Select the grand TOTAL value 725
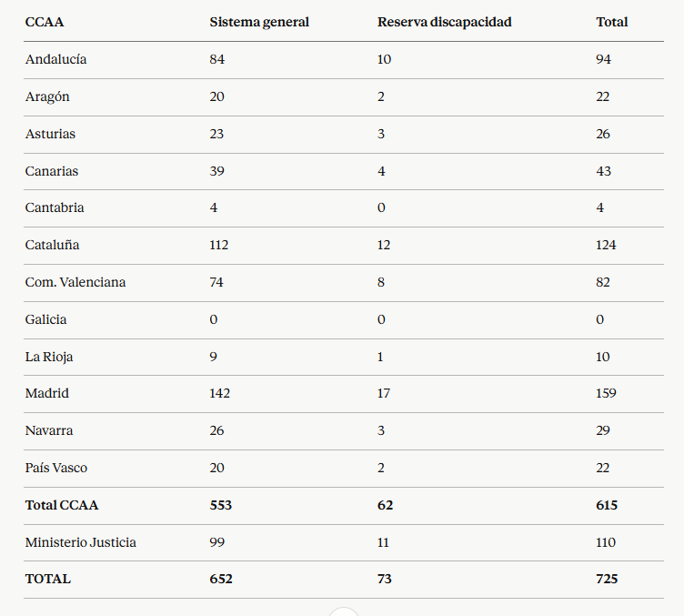This screenshot has height=616, width=684. coord(607,579)
